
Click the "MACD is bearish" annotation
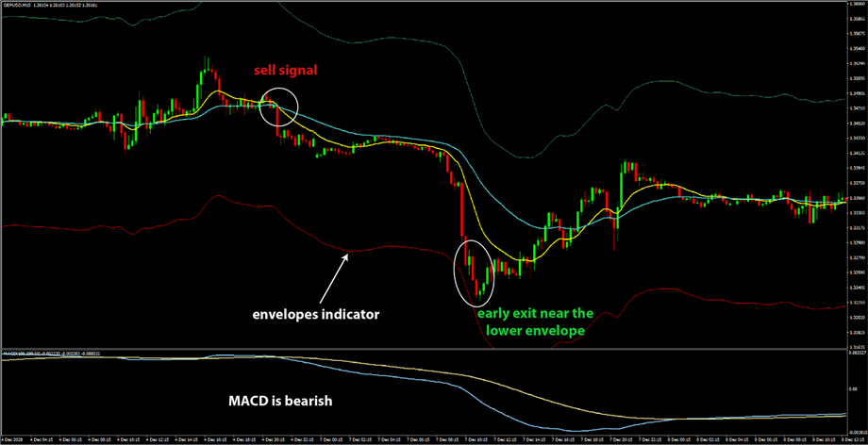tap(279, 400)
